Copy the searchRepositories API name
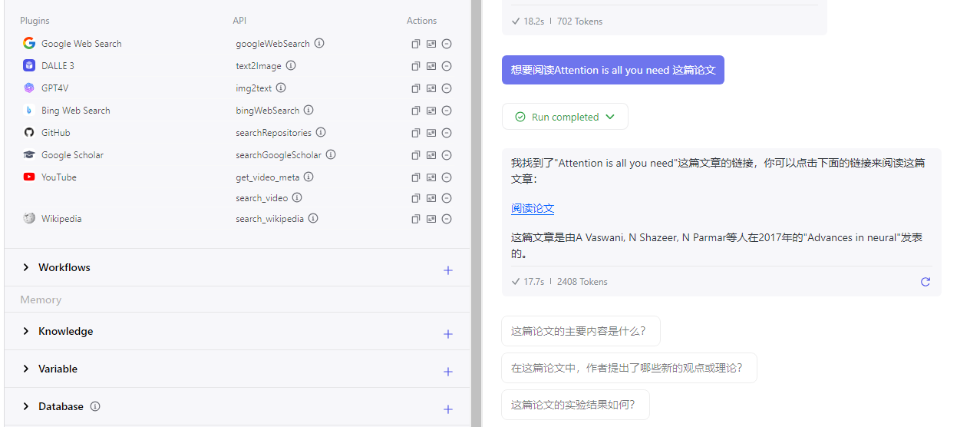 click(416, 133)
